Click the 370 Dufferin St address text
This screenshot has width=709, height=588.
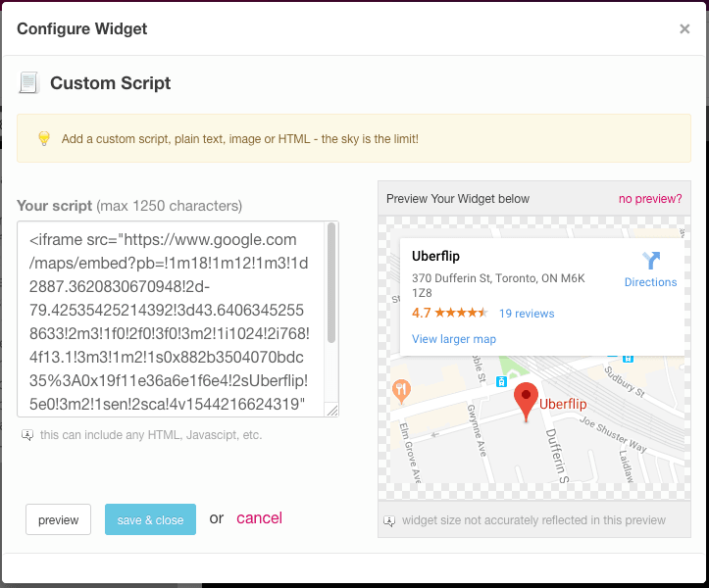[x=498, y=285]
